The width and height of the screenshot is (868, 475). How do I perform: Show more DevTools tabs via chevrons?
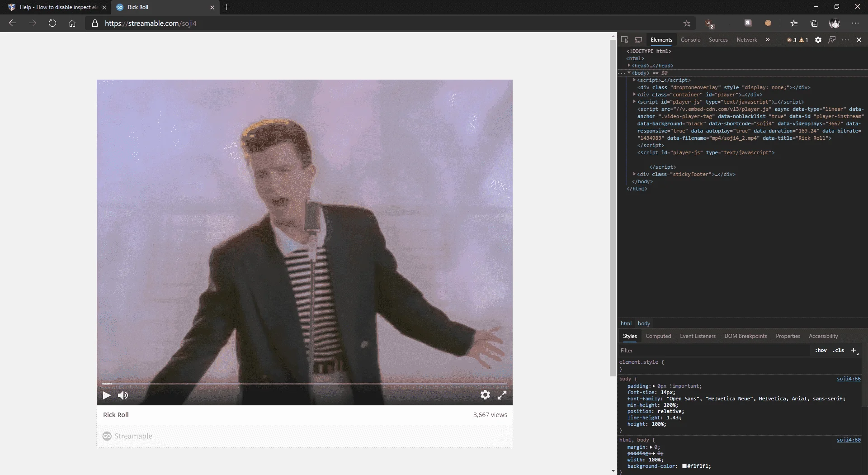click(768, 40)
